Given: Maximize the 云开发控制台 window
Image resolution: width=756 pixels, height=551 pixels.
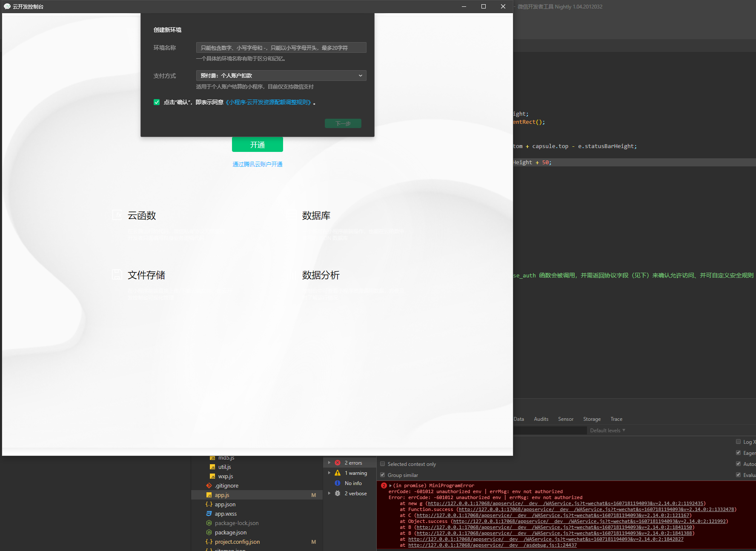Looking at the screenshot, I should click(484, 6).
